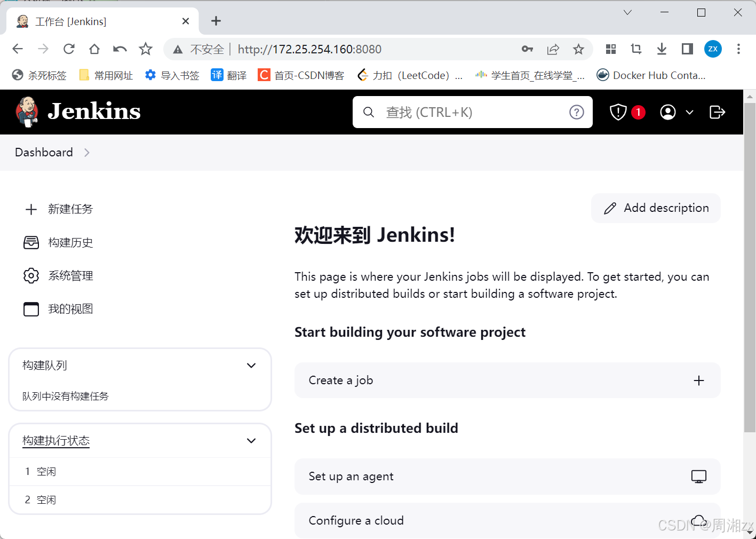This screenshot has width=756, height=539.
Task: Open Docker Hub bookmark
Action: coord(651,75)
